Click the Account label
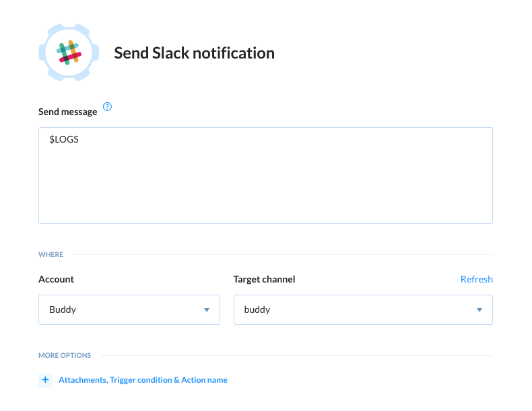532x411 pixels. pos(56,279)
